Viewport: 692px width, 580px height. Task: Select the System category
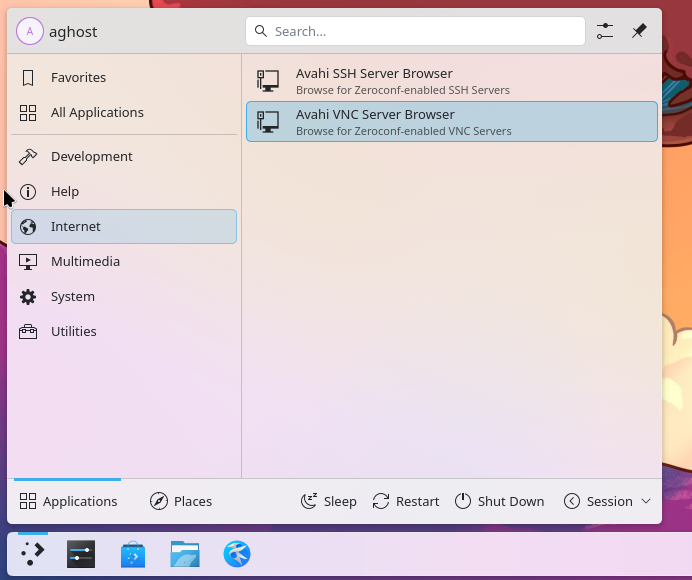coord(124,297)
